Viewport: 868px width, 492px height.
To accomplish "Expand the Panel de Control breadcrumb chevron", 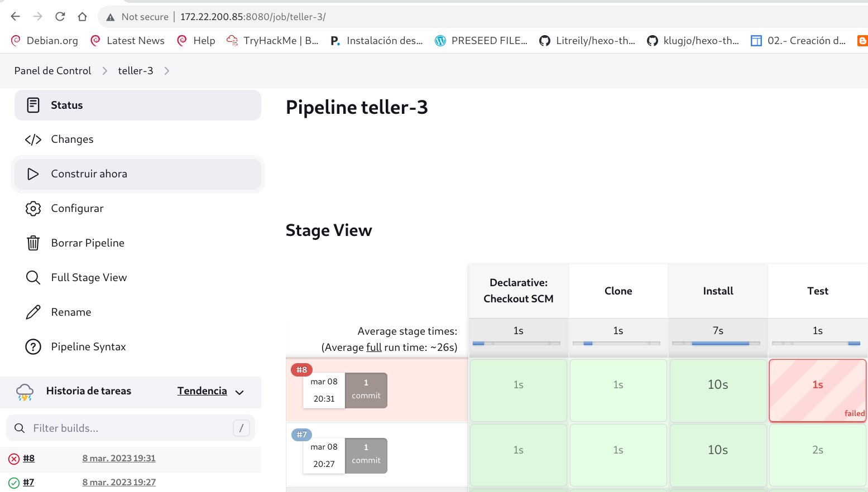I will (x=104, y=71).
